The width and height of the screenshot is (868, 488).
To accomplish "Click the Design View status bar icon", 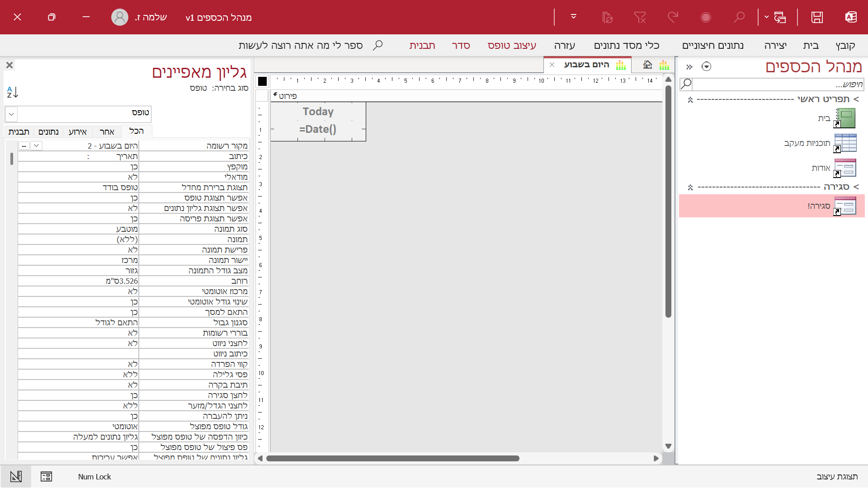I will point(16,476).
